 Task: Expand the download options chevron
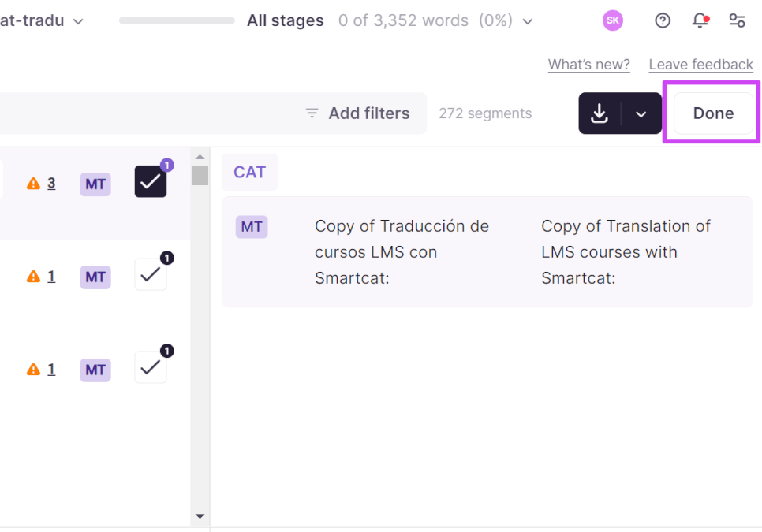(x=641, y=114)
